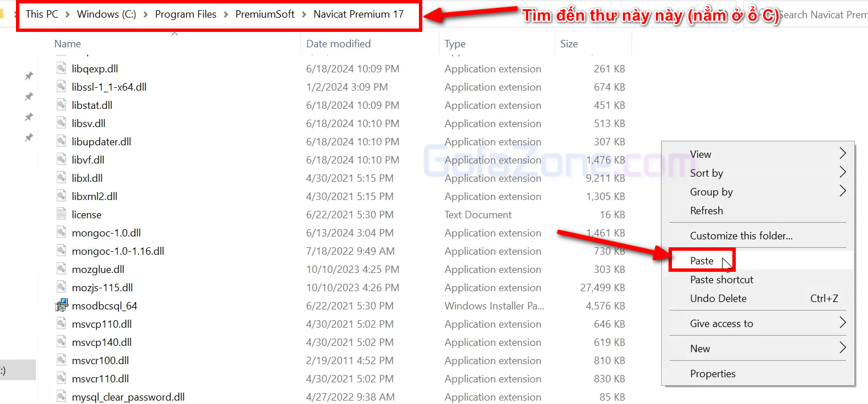Sort files by Date modified column
This screenshot has height=404, width=868.
coord(338,44)
